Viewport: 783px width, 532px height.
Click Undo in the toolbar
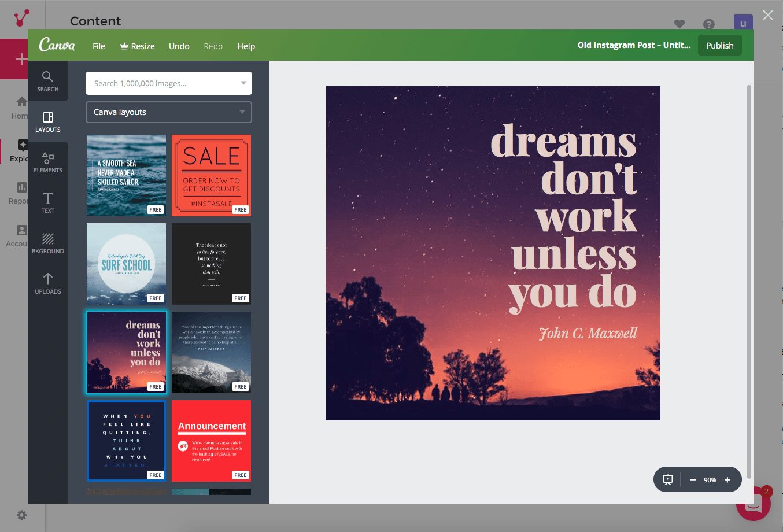pyautogui.click(x=179, y=46)
